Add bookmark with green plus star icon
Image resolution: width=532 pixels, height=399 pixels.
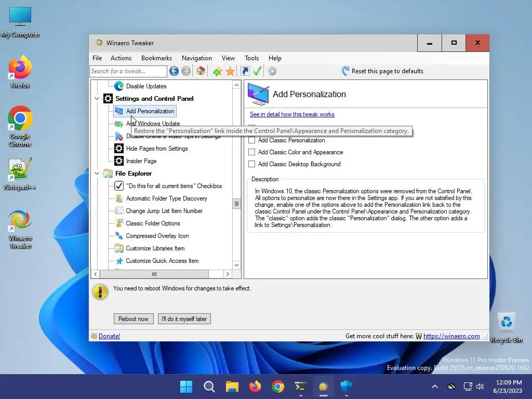tap(218, 71)
